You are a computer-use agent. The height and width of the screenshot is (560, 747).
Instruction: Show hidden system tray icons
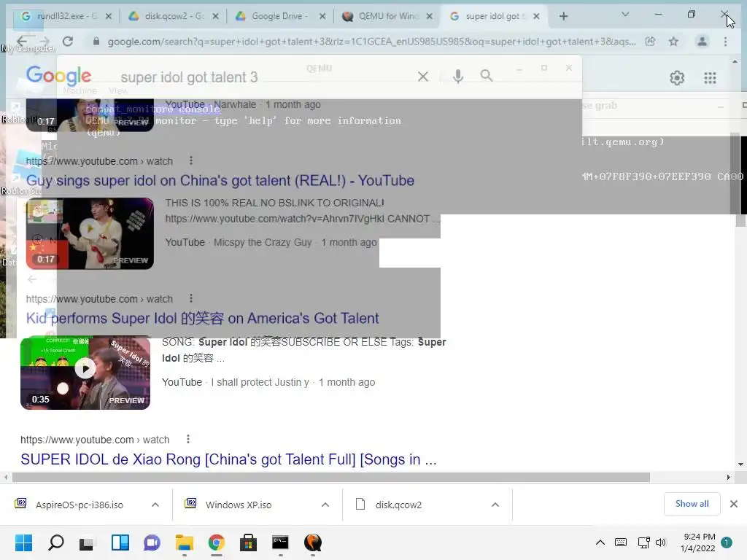600,542
